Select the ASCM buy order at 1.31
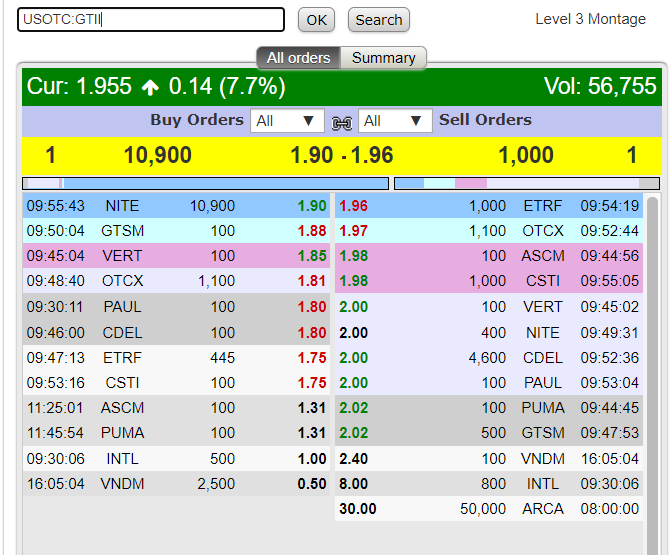Screen dimensions: 670x555 (176, 408)
